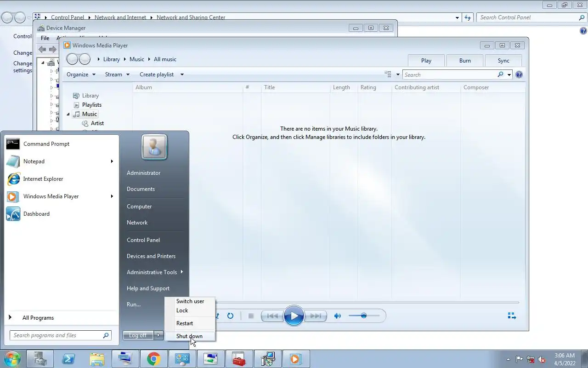Open Windows PowerShell taskbar icon
The image size is (588, 368).
coord(68,359)
